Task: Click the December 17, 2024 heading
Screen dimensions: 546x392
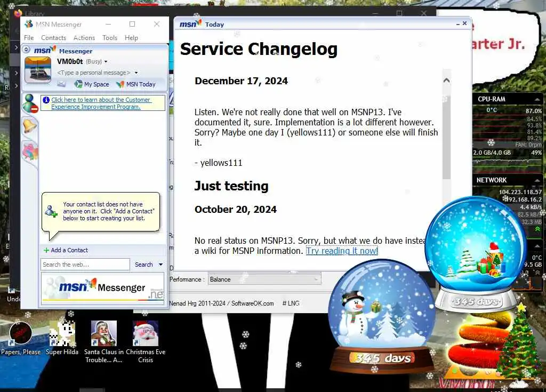Action: point(242,81)
